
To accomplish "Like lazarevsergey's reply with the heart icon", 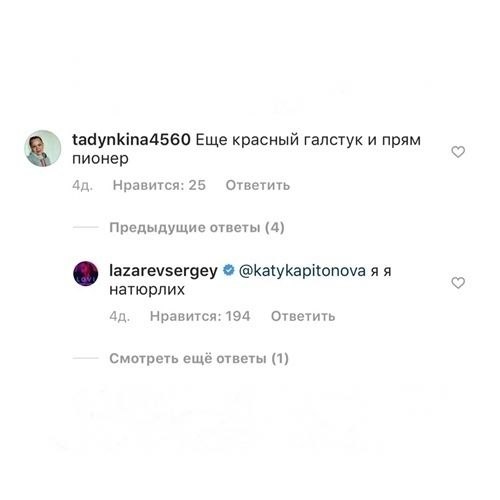I will (458, 283).
